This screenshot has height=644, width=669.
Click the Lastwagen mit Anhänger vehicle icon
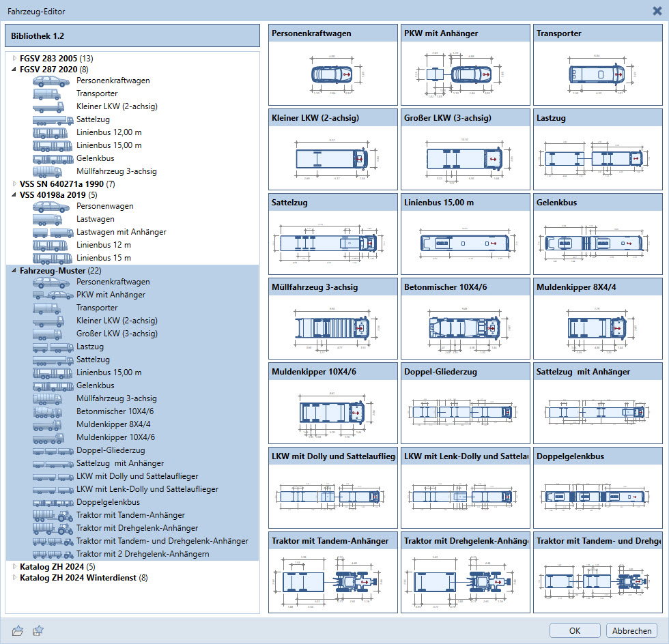[x=52, y=232]
